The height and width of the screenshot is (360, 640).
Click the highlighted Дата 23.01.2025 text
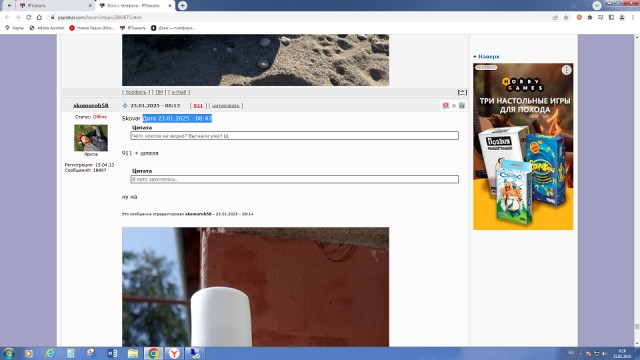(177, 118)
